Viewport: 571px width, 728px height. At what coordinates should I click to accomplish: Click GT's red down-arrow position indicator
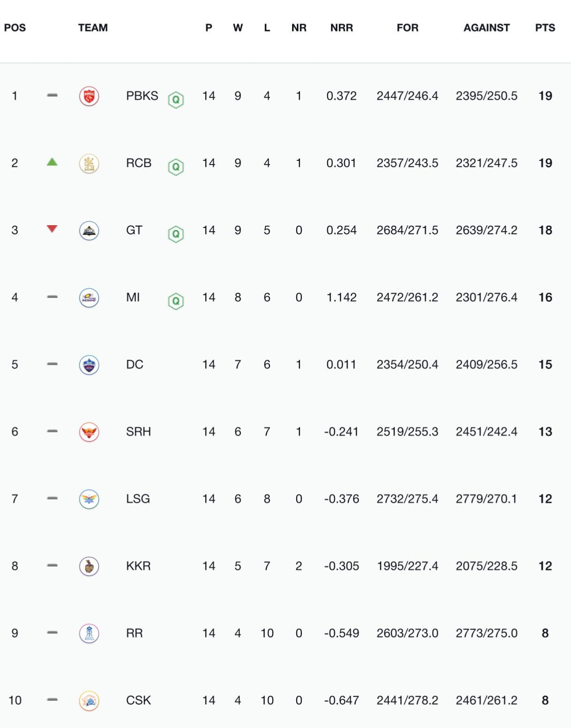[52, 229]
